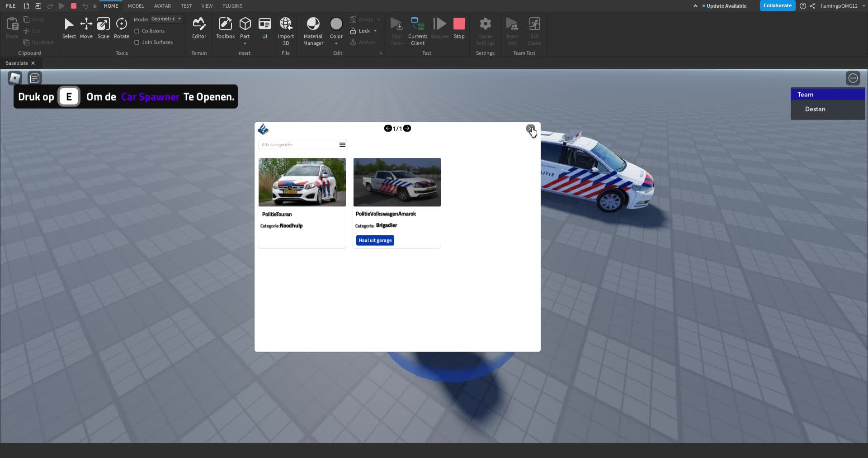Viewport: 868px width, 458px height.
Task: Switch to the MODEL ribbon tab
Action: point(136,6)
